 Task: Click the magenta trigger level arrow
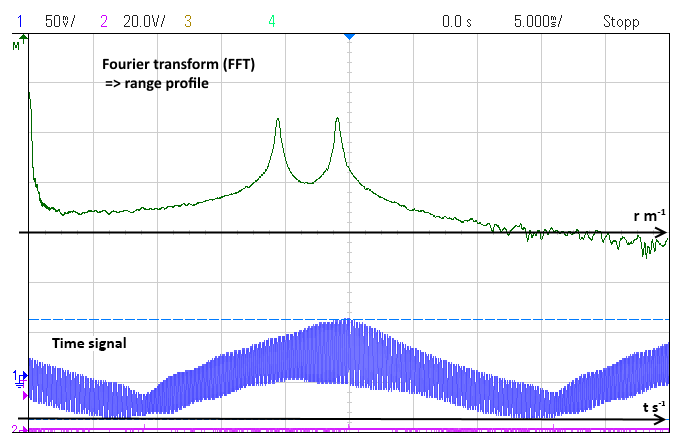25,395
